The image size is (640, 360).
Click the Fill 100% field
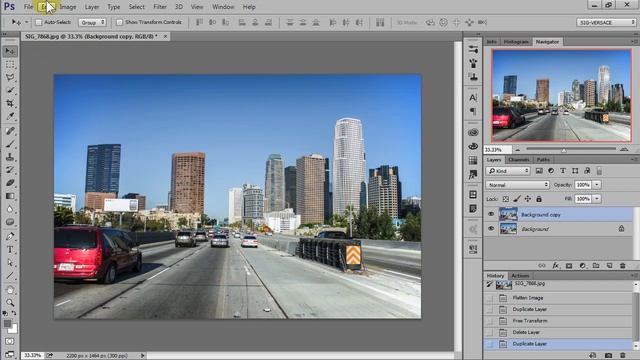pos(583,199)
